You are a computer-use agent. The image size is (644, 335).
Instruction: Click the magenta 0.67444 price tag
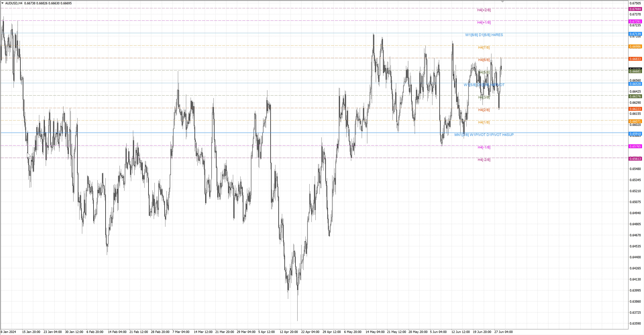pos(635,9)
